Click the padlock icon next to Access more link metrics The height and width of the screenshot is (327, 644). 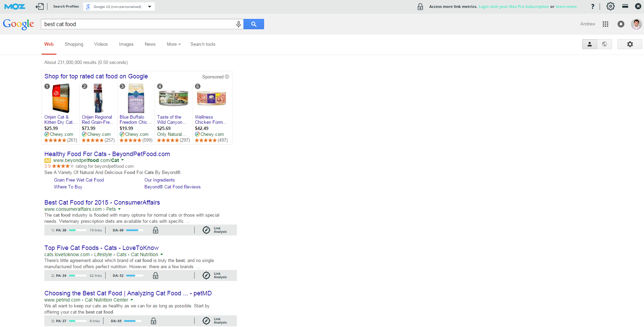(420, 7)
